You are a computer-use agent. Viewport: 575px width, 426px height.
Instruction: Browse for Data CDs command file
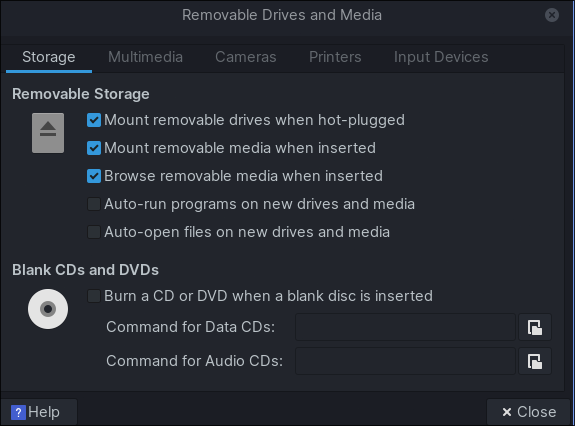pos(535,327)
